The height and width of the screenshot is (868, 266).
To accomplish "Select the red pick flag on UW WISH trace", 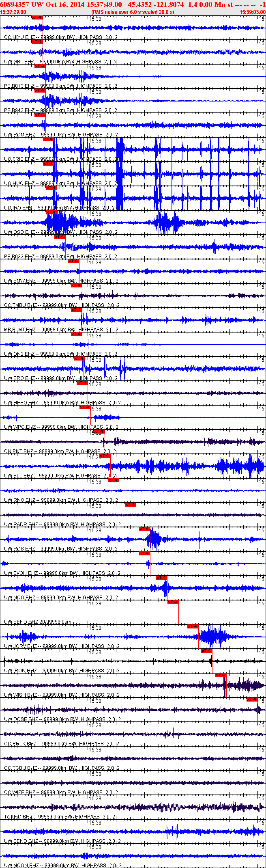I will point(221,675).
